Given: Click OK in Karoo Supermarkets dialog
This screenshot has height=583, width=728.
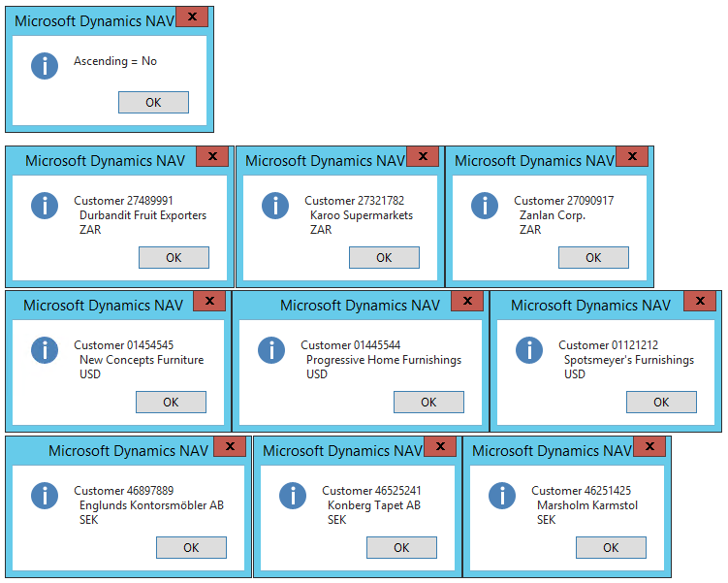Looking at the screenshot, I should click(384, 257).
